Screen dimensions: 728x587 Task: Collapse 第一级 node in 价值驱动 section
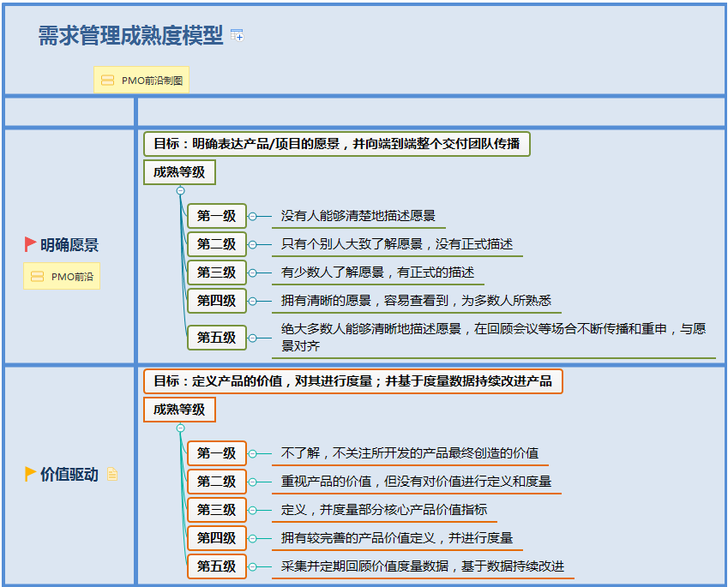[252, 453]
